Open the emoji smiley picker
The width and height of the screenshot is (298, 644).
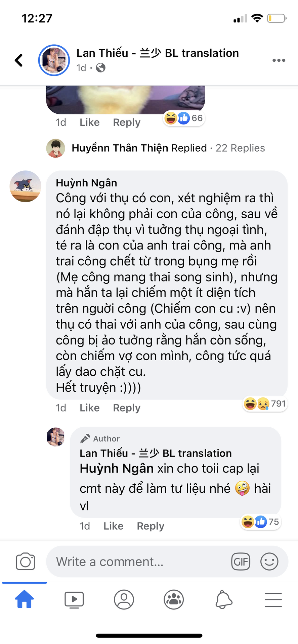269,561
